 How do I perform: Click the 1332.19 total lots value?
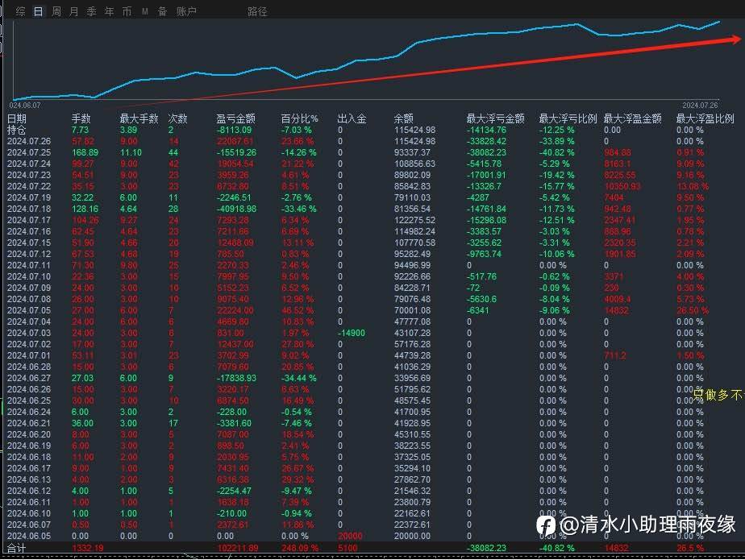tap(88, 548)
